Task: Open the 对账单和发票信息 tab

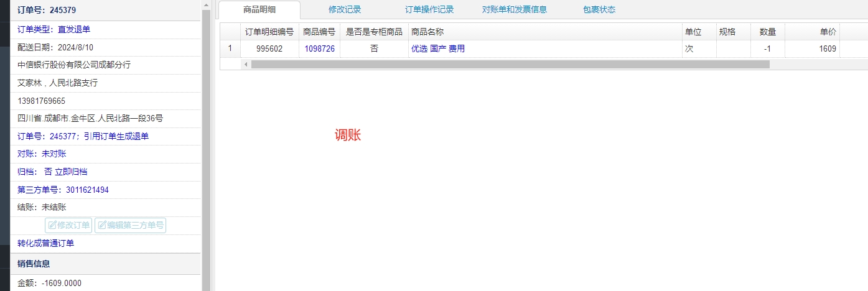Action: [515, 9]
